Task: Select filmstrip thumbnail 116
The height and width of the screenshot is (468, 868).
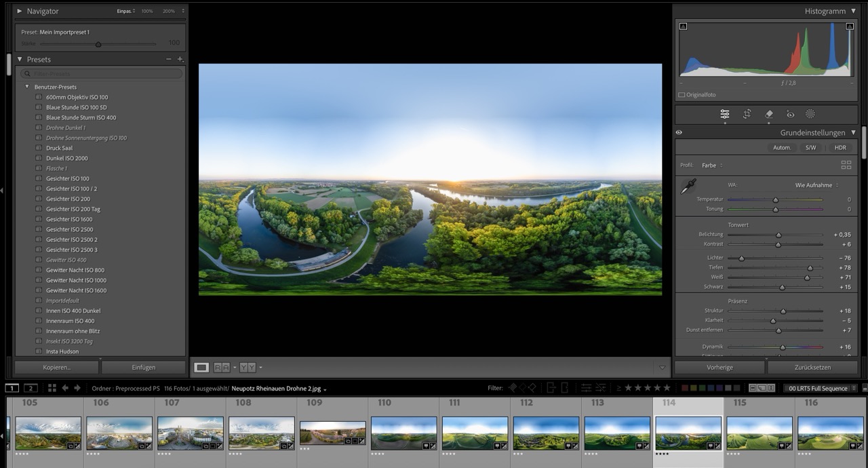Action: click(x=831, y=433)
